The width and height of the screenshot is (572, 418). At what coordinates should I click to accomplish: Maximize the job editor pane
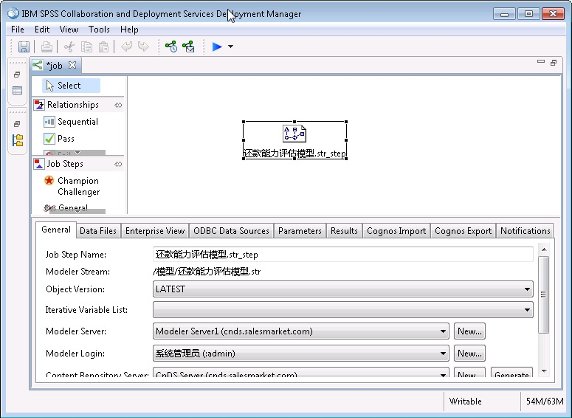pyautogui.click(x=553, y=63)
